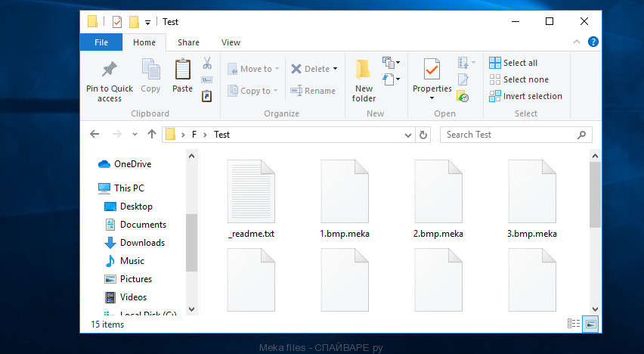Select the _readme.txt file
This screenshot has width=644, height=354.
251,199
